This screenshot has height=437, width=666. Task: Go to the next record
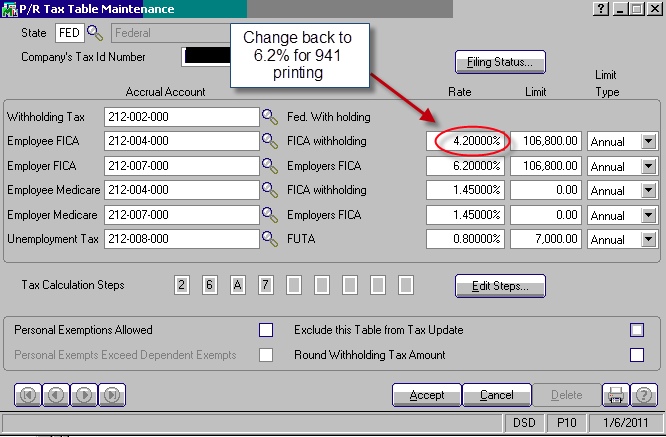click(84, 395)
